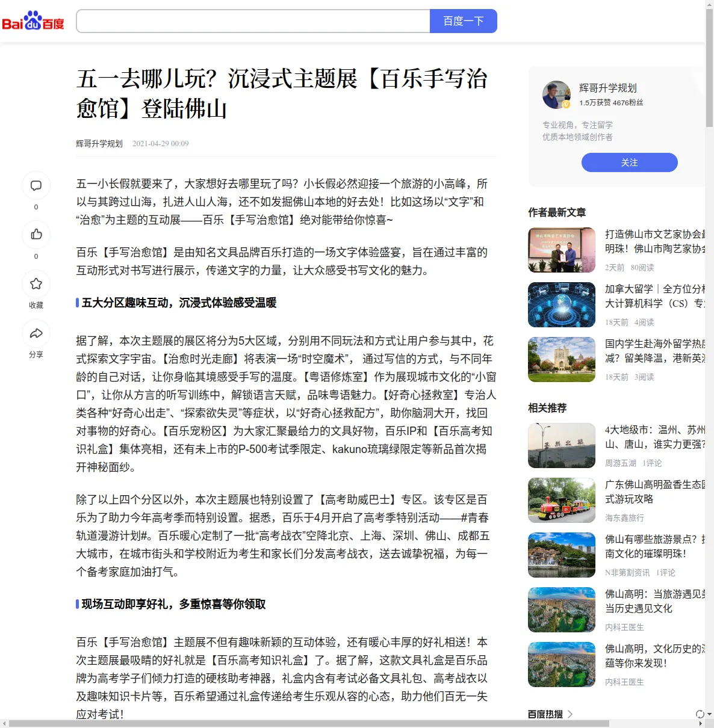Open the author byline link under the title
Screen dimensions: 714x728
pos(99,144)
